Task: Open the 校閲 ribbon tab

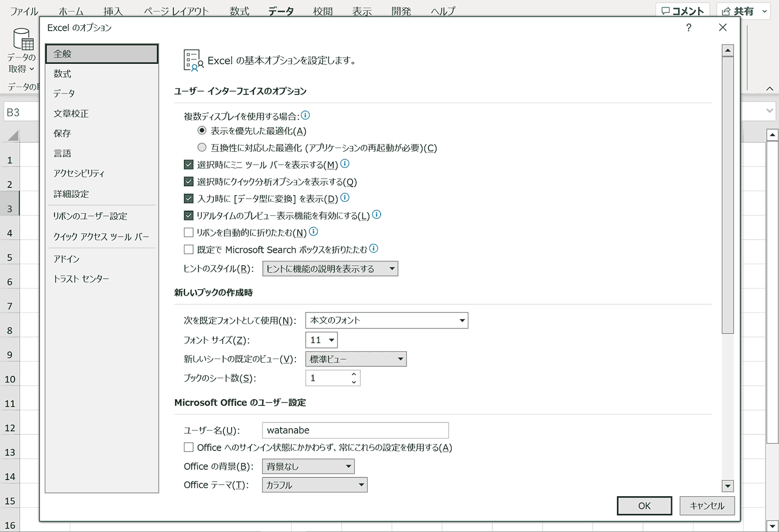Action: pos(323,11)
